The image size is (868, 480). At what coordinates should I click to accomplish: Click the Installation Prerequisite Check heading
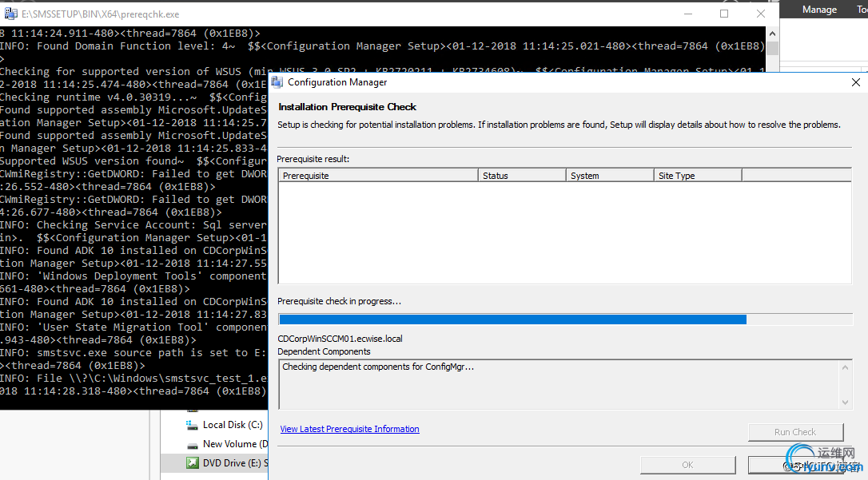coord(347,107)
